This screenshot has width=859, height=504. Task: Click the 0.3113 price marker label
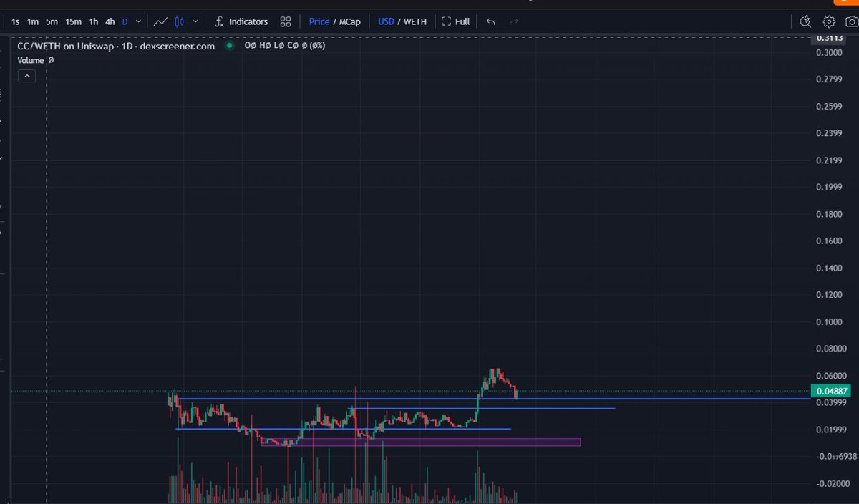(x=830, y=39)
